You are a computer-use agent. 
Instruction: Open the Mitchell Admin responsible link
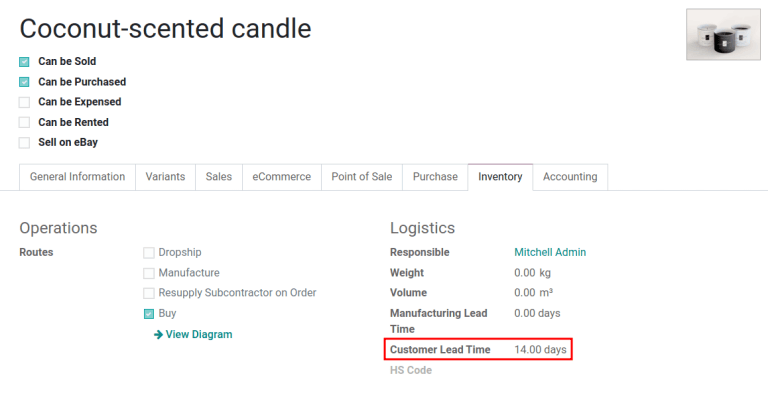tap(550, 253)
